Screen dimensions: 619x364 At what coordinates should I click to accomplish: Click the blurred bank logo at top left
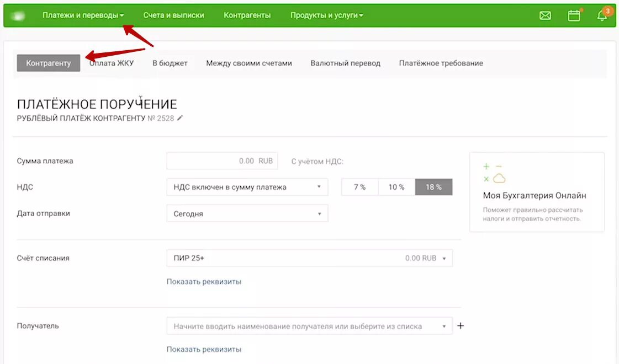pyautogui.click(x=18, y=16)
